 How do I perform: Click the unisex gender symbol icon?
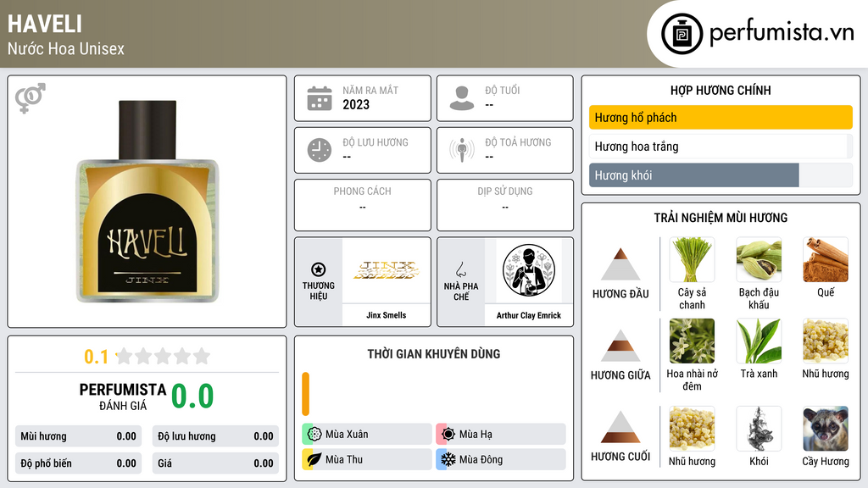point(30,98)
